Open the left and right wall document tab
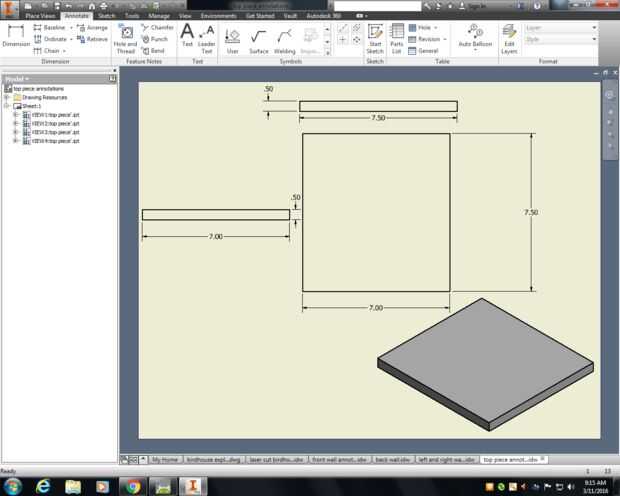Image resolution: width=620 pixels, height=496 pixels. click(x=446, y=460)
